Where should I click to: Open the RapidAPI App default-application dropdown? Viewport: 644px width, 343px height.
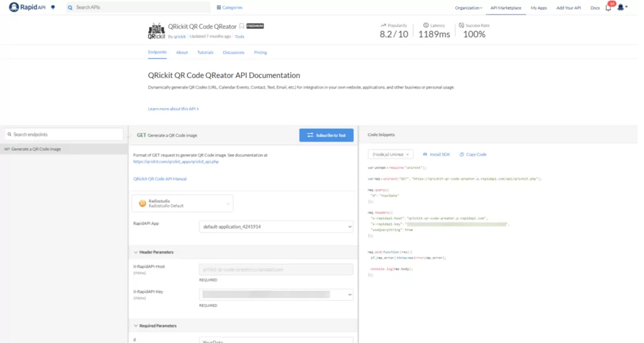click(x=275, y=226)
